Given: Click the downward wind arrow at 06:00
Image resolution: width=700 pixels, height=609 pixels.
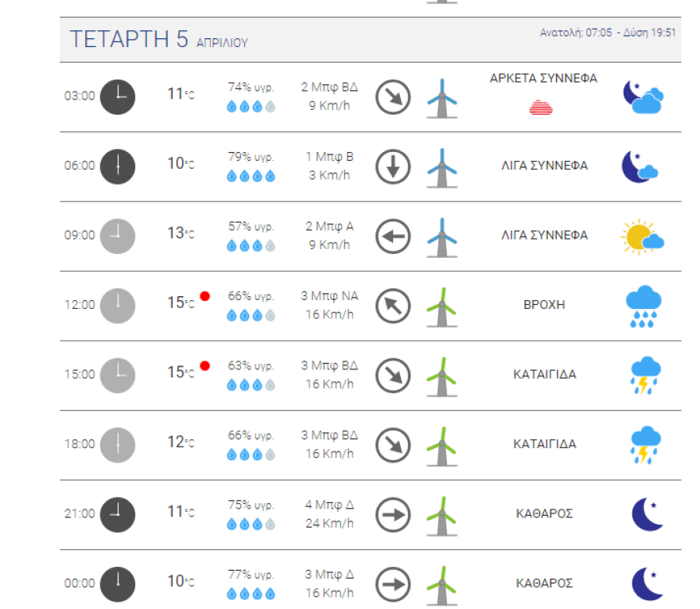Looking at the screenshot, I should tap(392, 166).
